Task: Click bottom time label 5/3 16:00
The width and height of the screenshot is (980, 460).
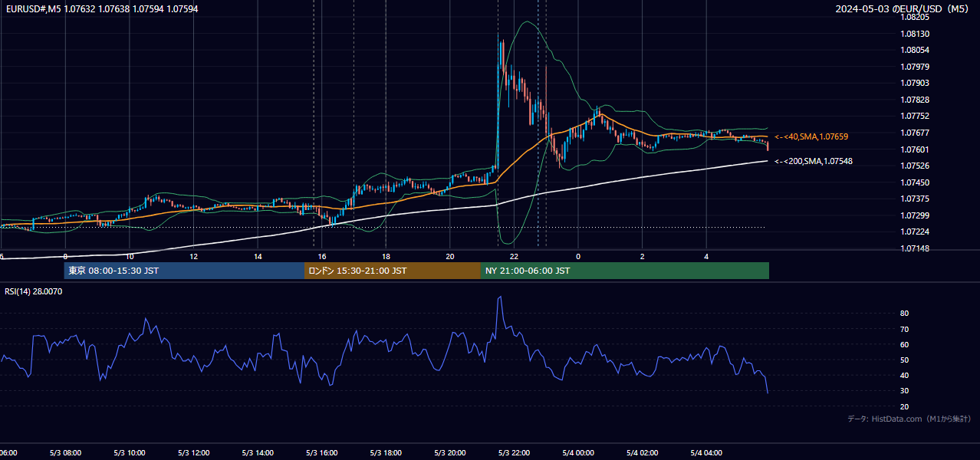Action: pyautogui.click(x=321, y=453)
